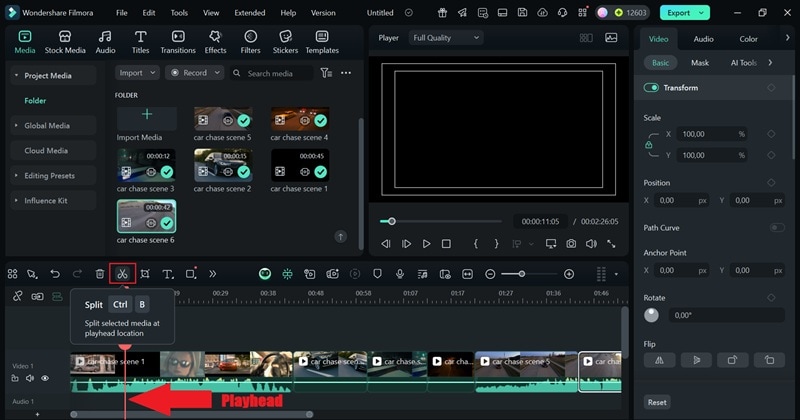
Task: Lock the Video 1 track
Action: (15, 378)
